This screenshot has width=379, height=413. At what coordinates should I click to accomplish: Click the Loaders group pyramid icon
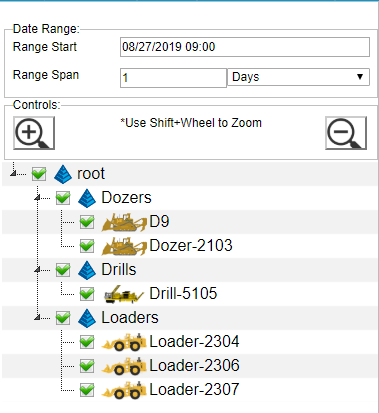pyautogui.click(x=87, y=318)
